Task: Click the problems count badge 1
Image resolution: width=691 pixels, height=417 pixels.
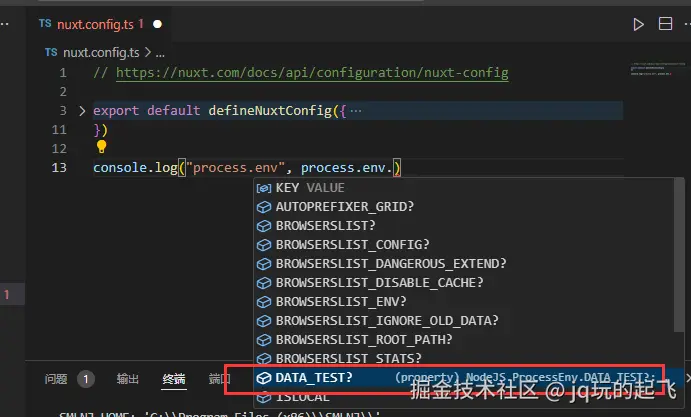Action: coord(86,379)
